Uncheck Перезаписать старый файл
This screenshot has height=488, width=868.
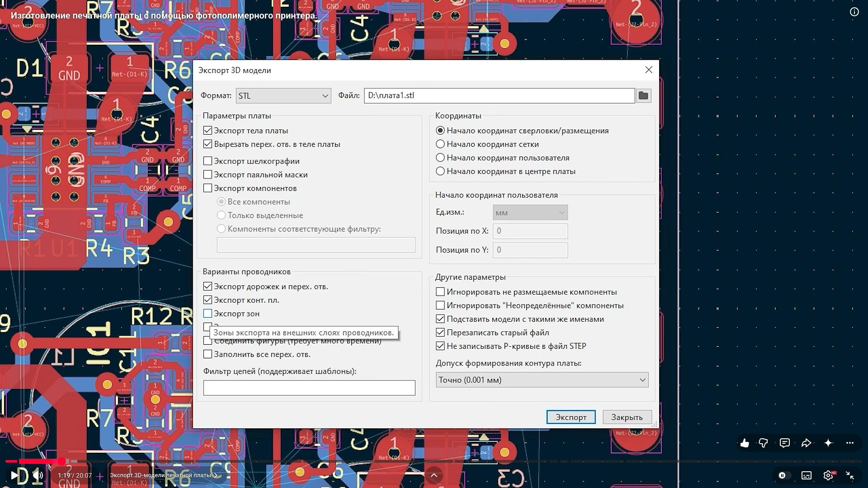click(x=440, y=333)
